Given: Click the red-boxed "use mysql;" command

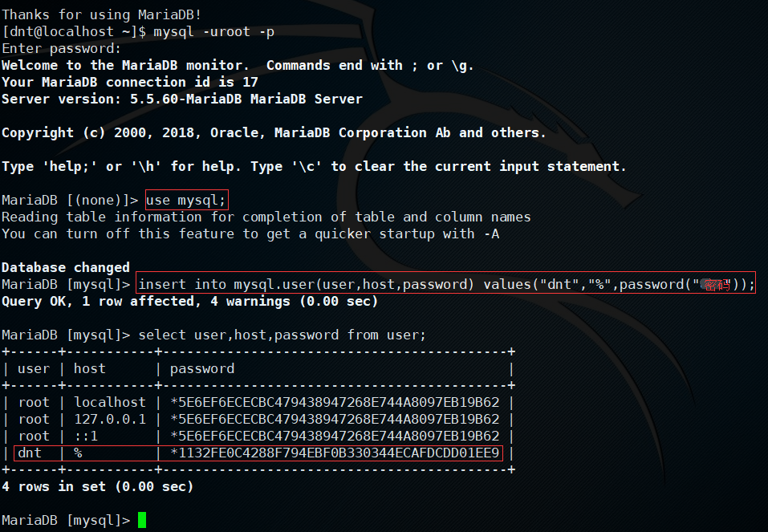Looking at the screenshot, I should click(x=186, y=200).
